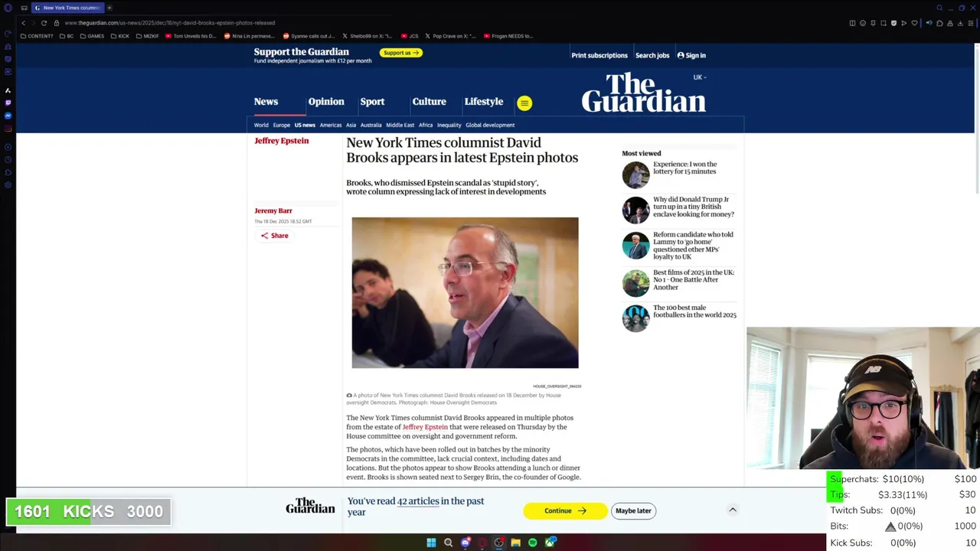Open Global development subnav item
Viewport: 980px width, 551px height.
[490, 125]
